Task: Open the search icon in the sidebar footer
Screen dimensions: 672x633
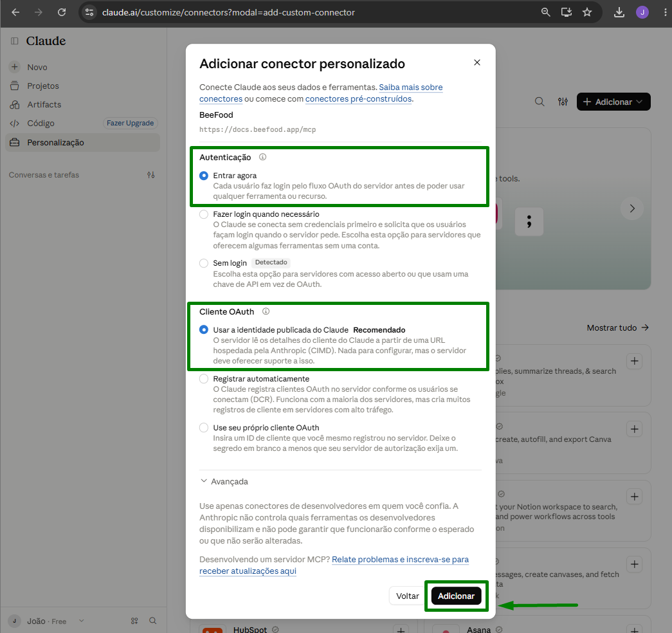Action: coord(152,621)
